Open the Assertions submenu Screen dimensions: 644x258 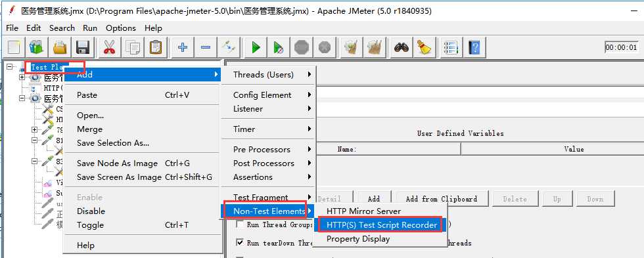268,177
